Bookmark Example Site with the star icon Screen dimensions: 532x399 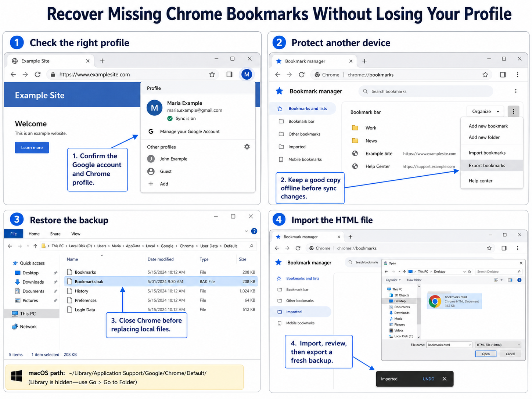pyautogui.click(x=212, y=75)
